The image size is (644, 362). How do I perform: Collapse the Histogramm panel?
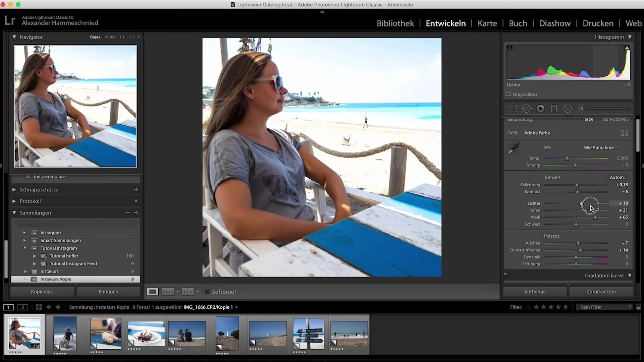tap(630, 37)
